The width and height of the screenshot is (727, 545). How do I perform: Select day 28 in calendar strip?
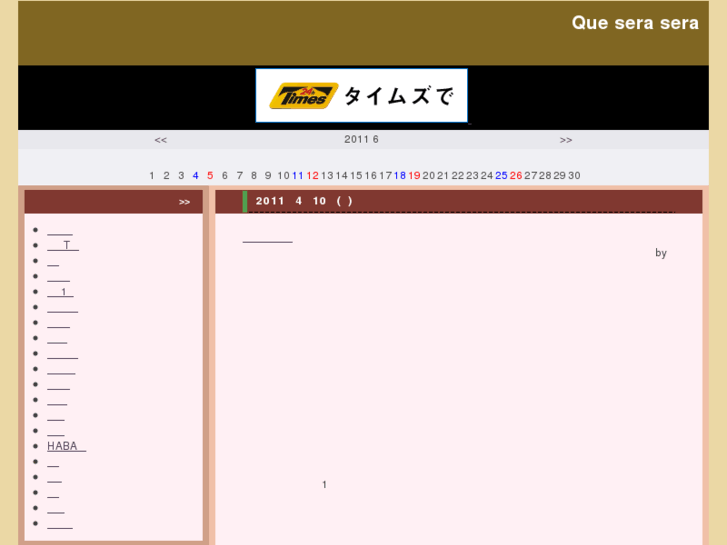545,176
